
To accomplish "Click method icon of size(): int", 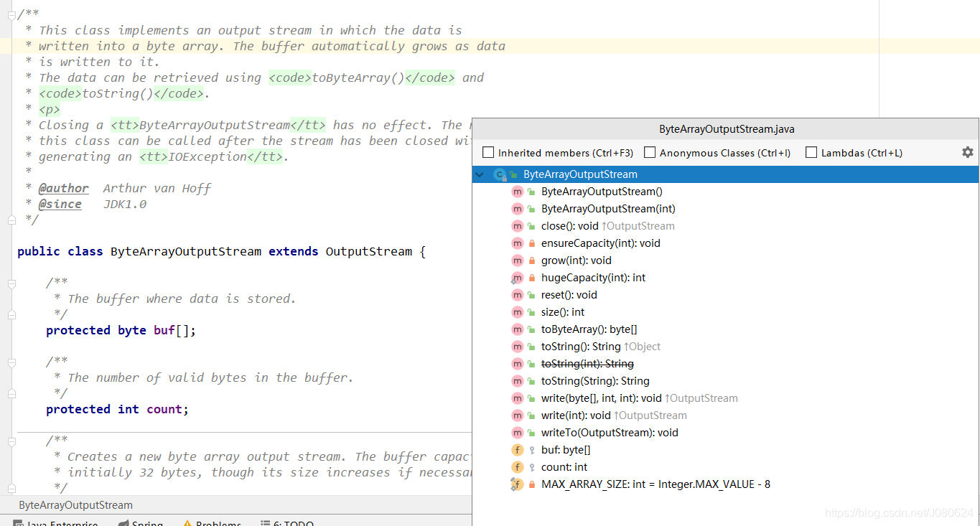I will (x=517, y=312).
